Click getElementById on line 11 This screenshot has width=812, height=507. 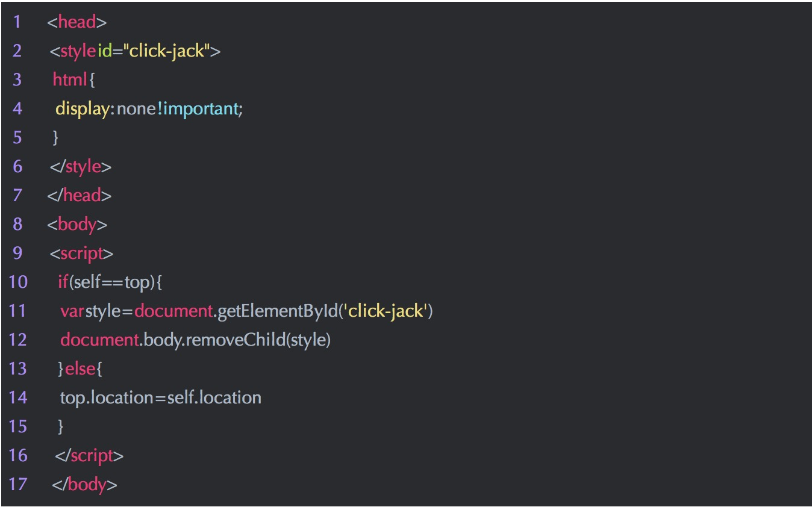click(276, 311)
